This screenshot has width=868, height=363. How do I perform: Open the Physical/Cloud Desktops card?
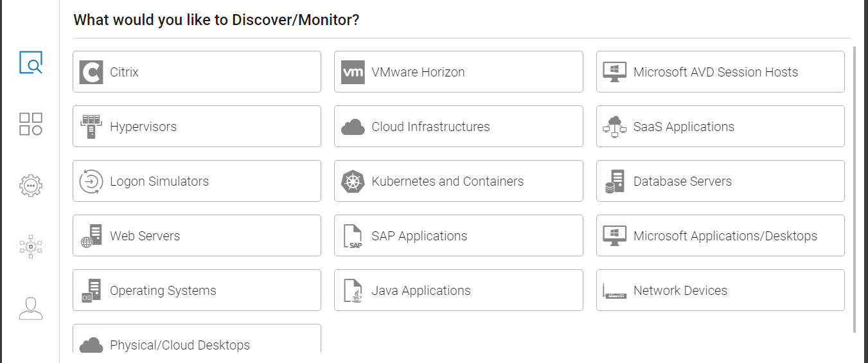[x=197, y=339]
